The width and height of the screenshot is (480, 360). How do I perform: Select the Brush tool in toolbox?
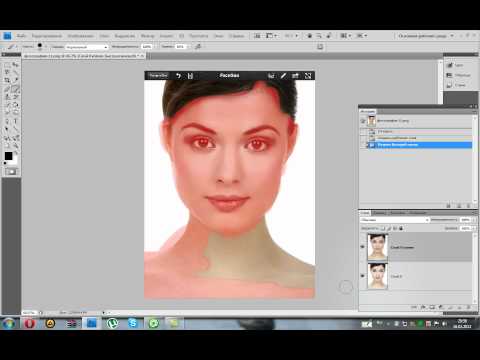point(15,89)
